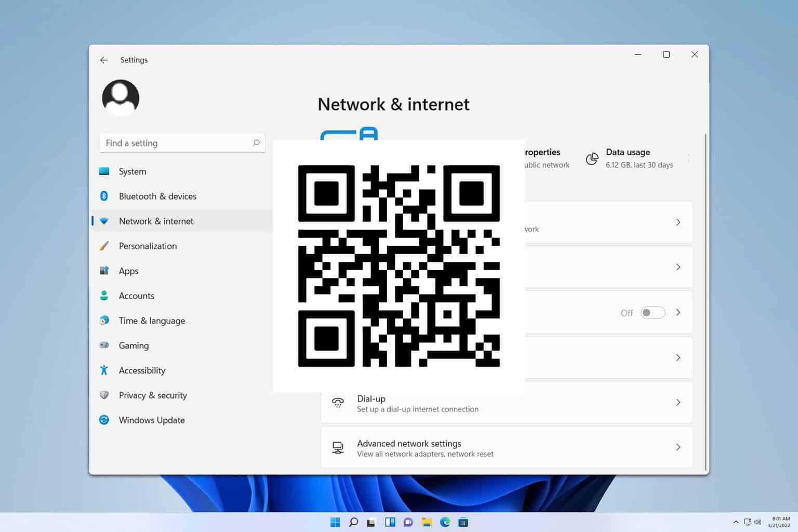Open the Windows Start menu

(335, 522)
